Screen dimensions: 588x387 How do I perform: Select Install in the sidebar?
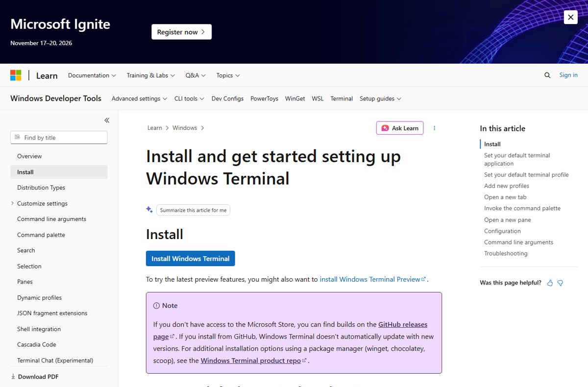[x=59, y=172]
